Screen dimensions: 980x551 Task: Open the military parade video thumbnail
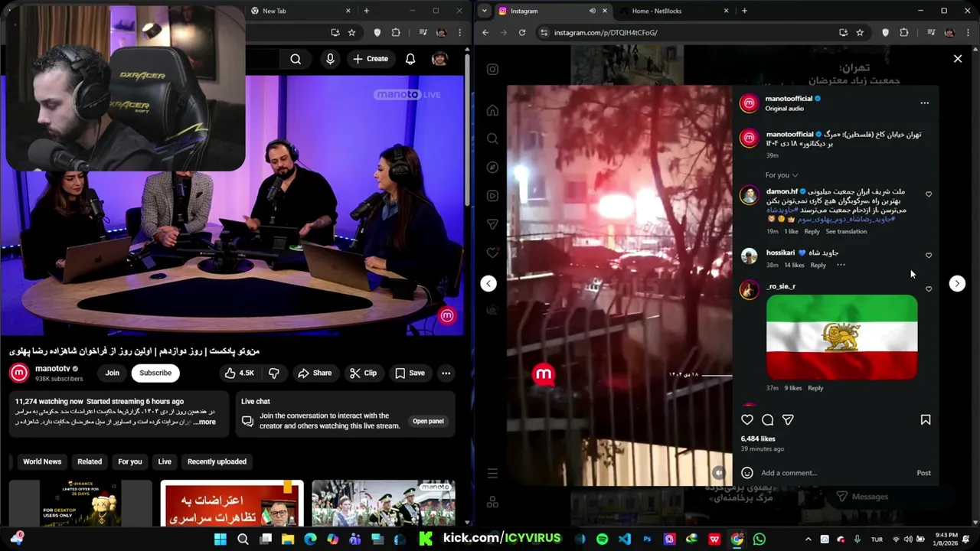tap(384, 503)
